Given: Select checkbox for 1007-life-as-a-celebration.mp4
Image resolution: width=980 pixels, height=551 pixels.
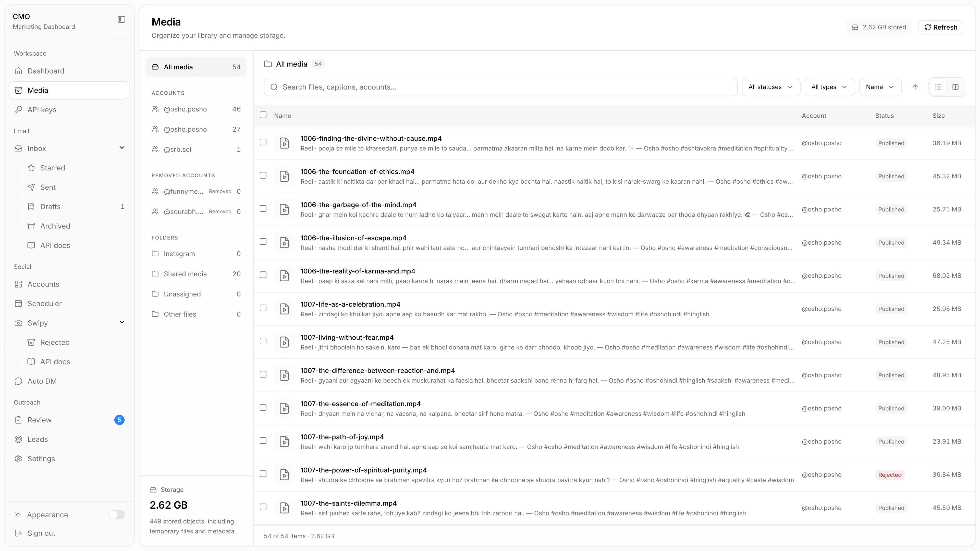Looking at the screenshot, I should click(x=263, y=308).
